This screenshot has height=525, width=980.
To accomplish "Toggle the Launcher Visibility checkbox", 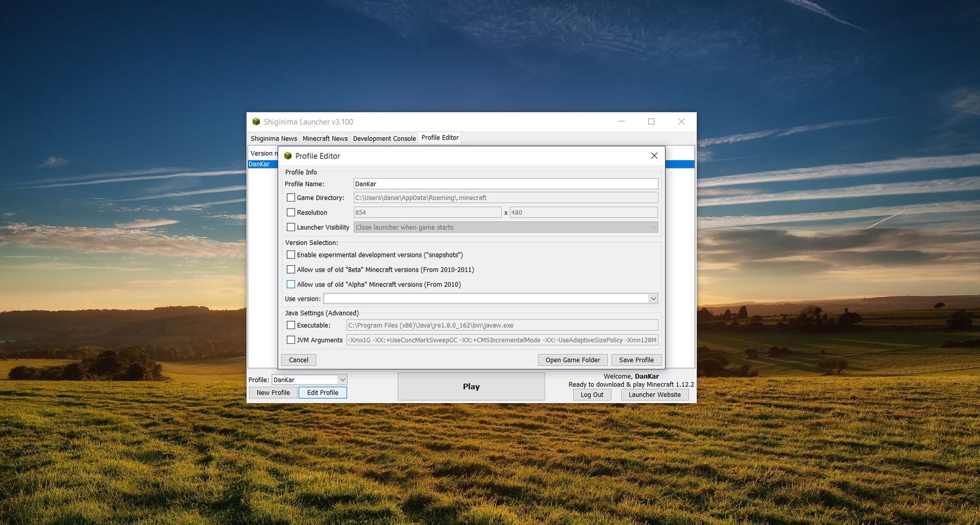I will pyautogui.click(x=291, y=227).
